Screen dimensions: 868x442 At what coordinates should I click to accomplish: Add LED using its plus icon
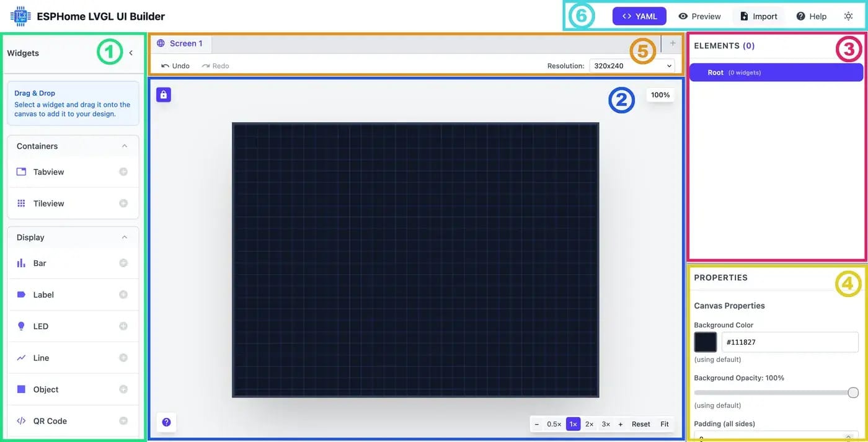pyautogui.click(x=123, y=326)
